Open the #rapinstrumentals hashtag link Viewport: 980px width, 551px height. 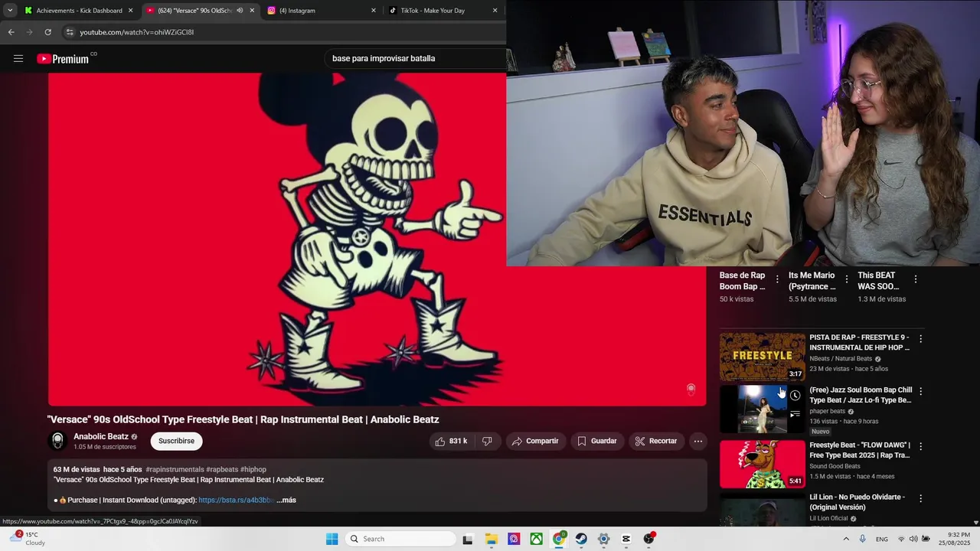[x=175, y=469]
